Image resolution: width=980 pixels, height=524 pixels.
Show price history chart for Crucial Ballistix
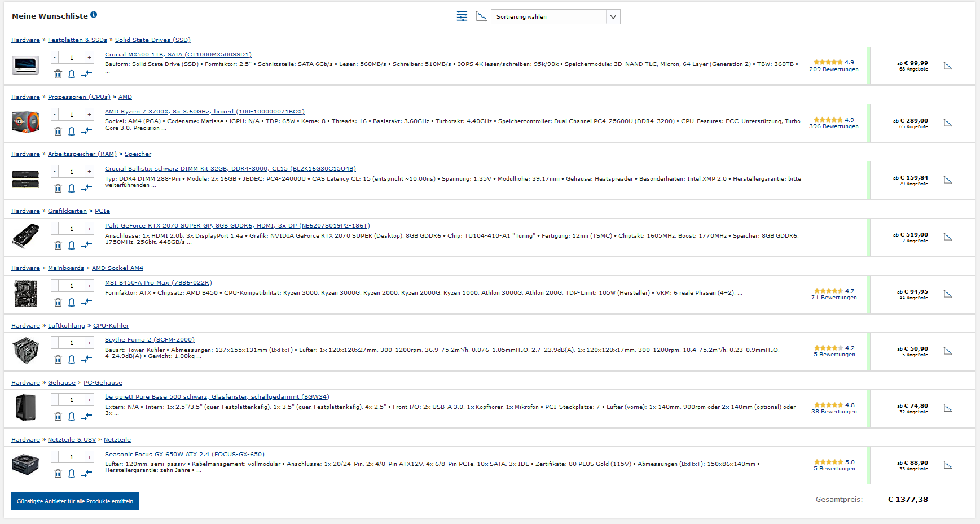948,180
